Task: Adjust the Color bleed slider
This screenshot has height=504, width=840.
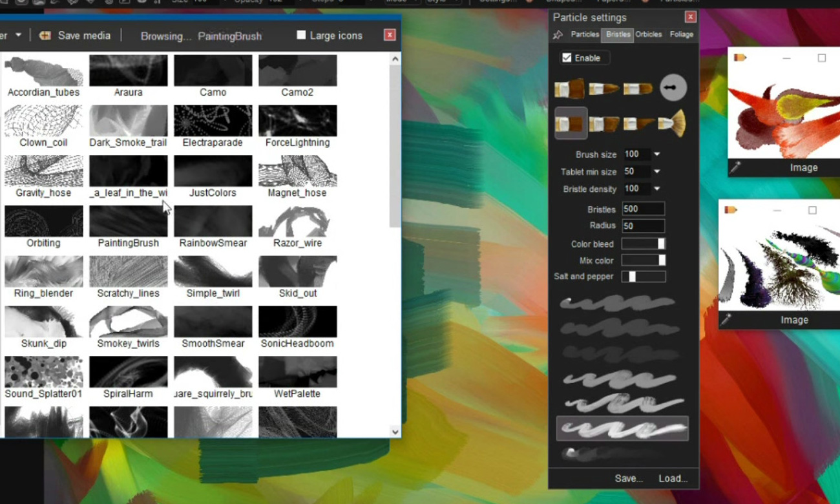Action: (x=643, y=244)
